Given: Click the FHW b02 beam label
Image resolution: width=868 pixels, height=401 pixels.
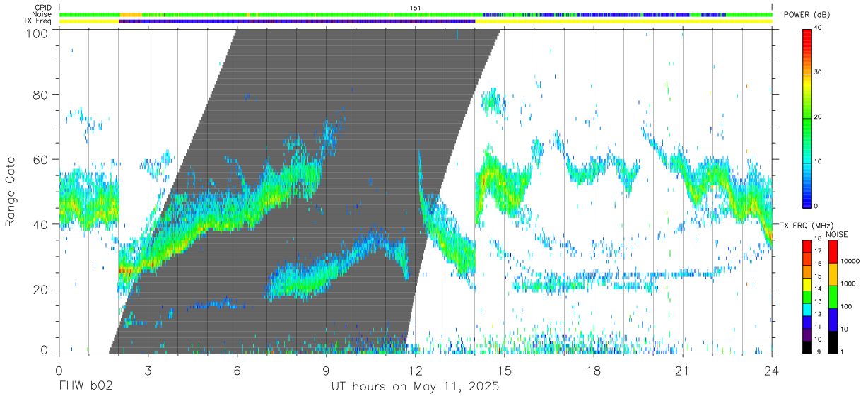Looking at the screenshot, I should pos(86,387).
